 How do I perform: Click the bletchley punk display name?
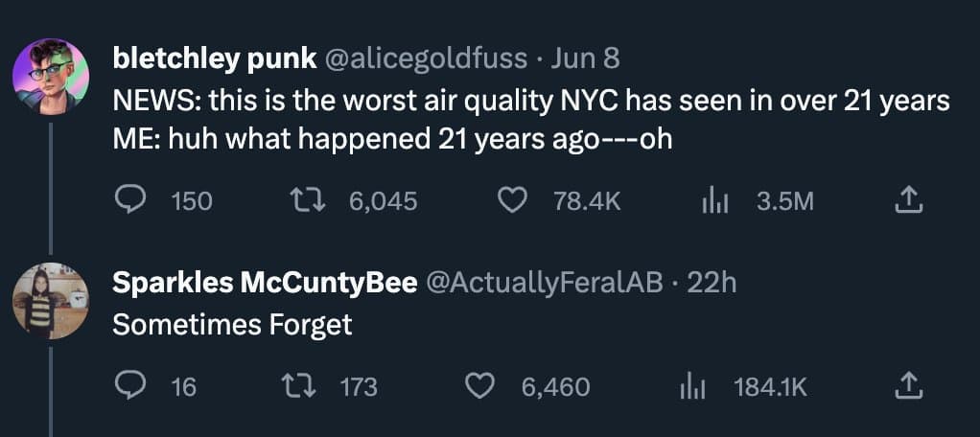[215, 58]
